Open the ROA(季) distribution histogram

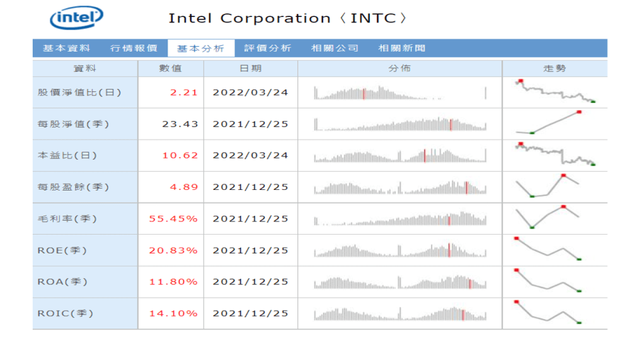[x=400, y=282]
